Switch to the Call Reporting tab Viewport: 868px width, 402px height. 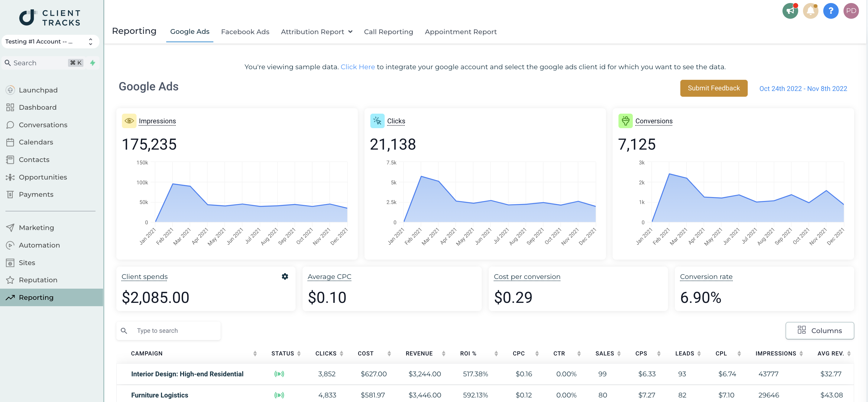click(388, 31)
